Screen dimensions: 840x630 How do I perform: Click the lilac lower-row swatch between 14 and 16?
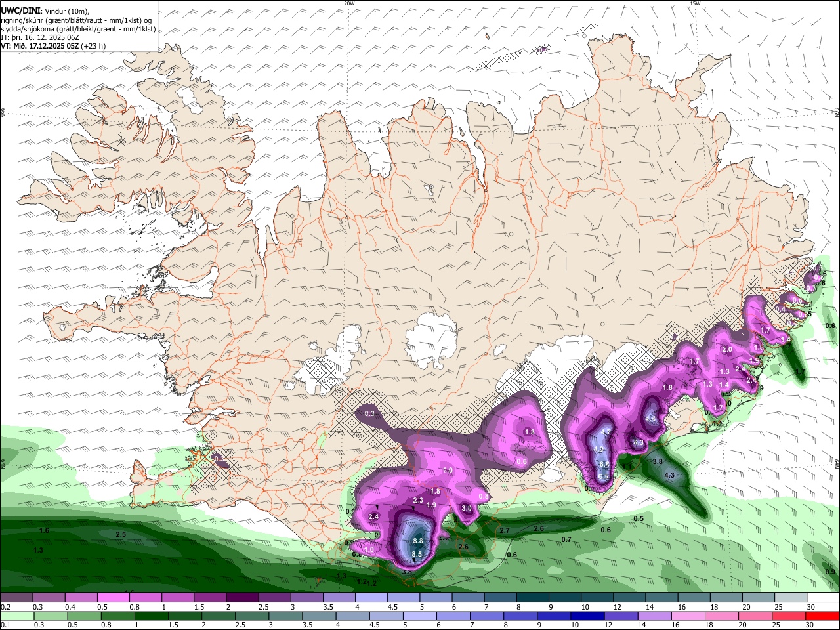click(654, 616)
